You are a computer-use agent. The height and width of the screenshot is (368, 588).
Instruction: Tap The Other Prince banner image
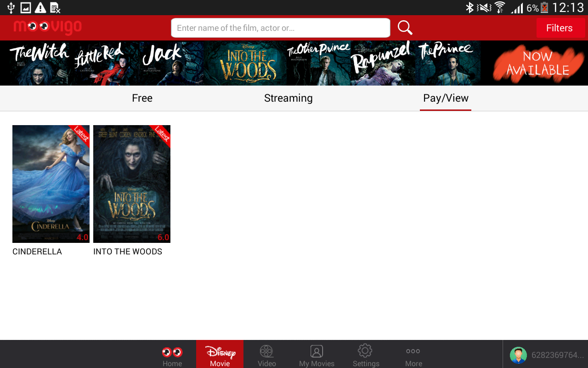click(318, 63)
